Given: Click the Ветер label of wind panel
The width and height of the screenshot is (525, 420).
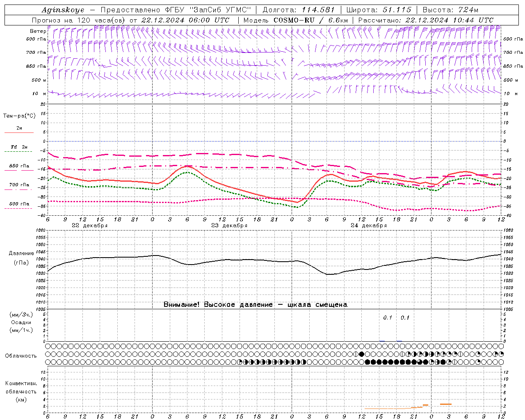Looking at the screenshot, I should click(x=38, y=31).
